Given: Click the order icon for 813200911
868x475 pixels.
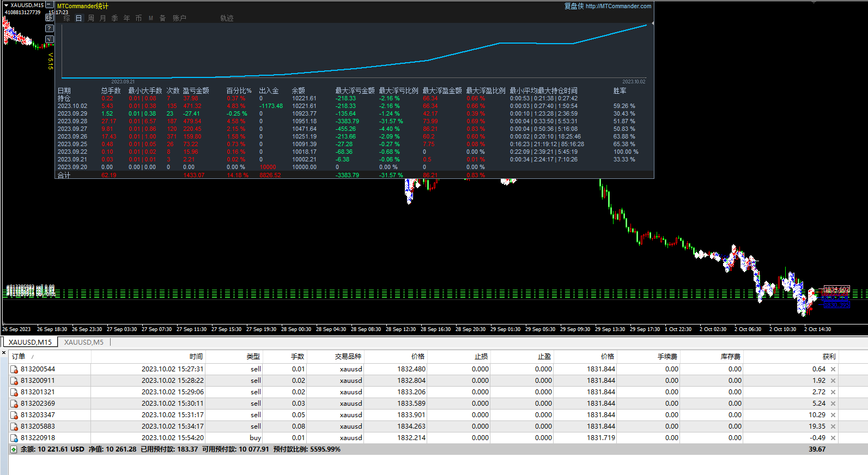Looking at the screenshot, I should tap(14, 381).
